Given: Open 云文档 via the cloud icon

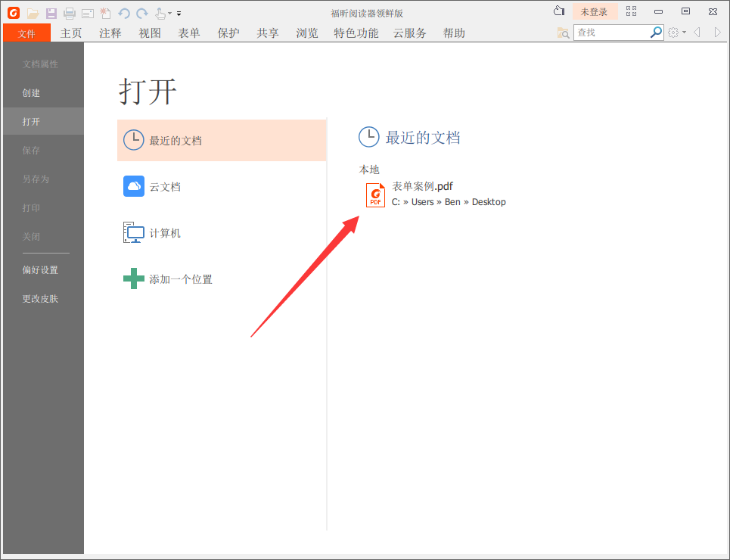Looking at the screenshot, I should (134, 186).
